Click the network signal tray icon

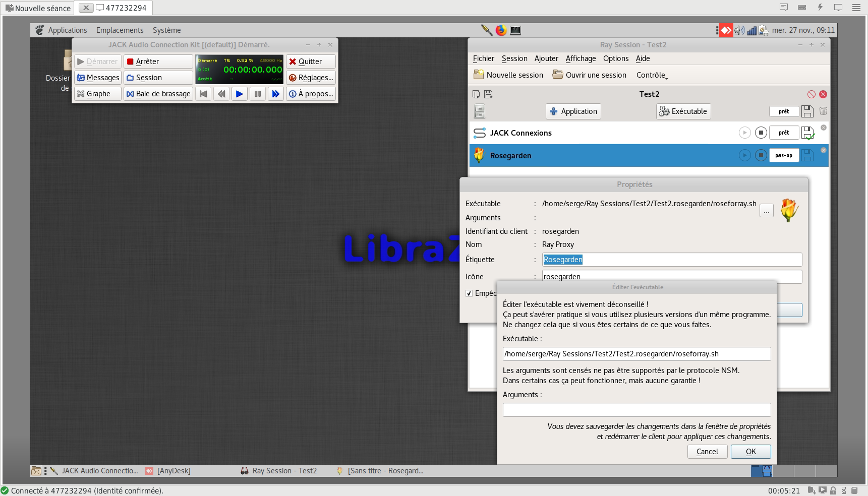click(x=751, y=30)
